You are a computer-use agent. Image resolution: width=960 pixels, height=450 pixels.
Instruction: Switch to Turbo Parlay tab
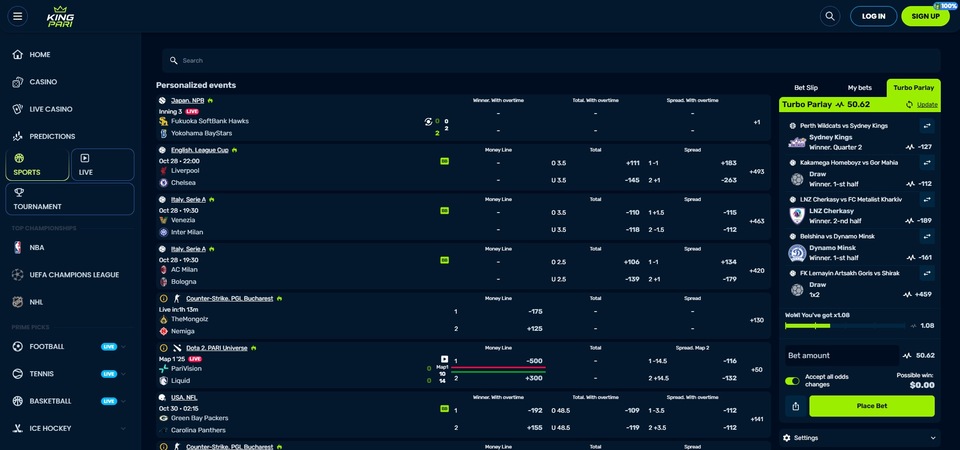pyautogui.click(x=913, y=88)
